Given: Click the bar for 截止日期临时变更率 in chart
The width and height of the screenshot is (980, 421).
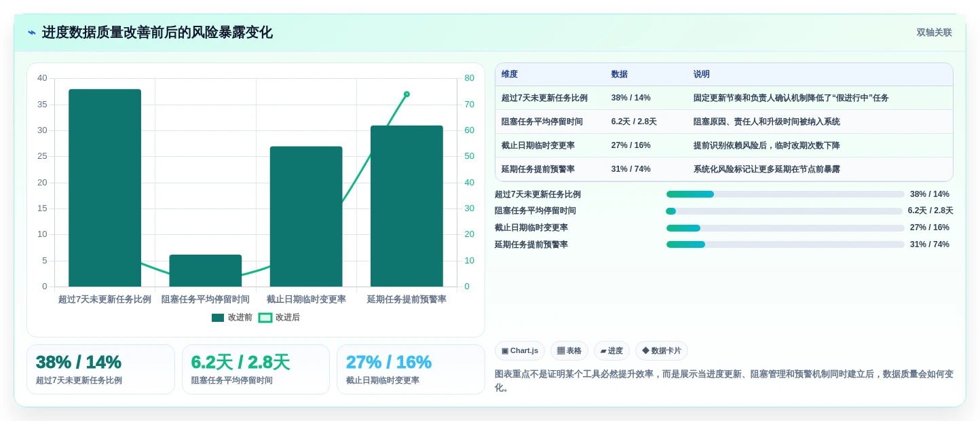Looking at the screenshot, I should coord(306,217).
